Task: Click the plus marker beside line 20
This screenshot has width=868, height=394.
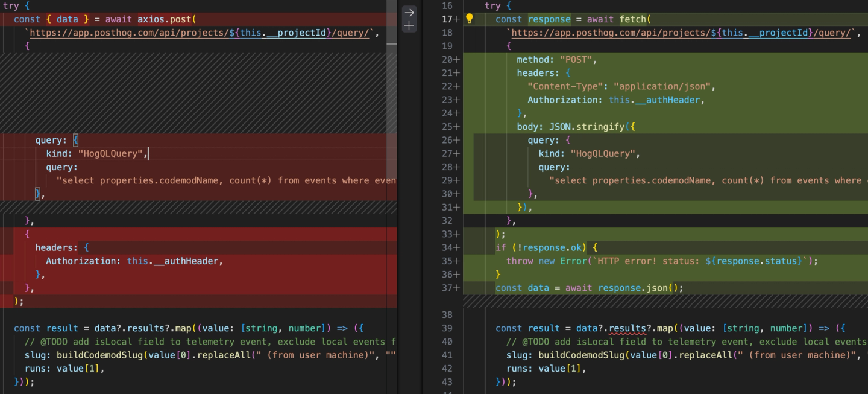Action: 456,60
